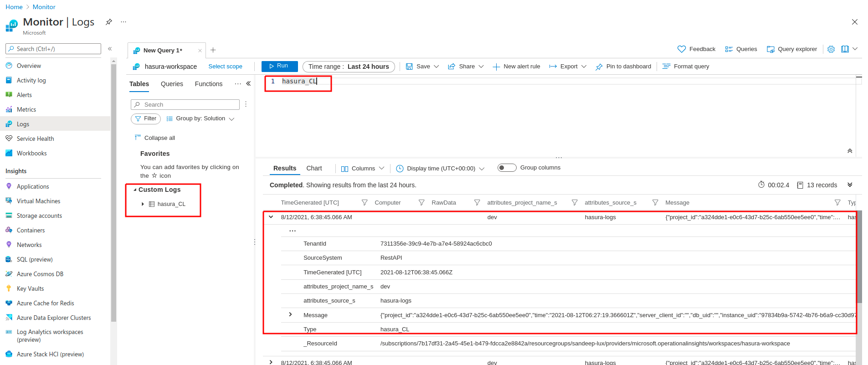Switch to the Chart tab

(314, 168)
